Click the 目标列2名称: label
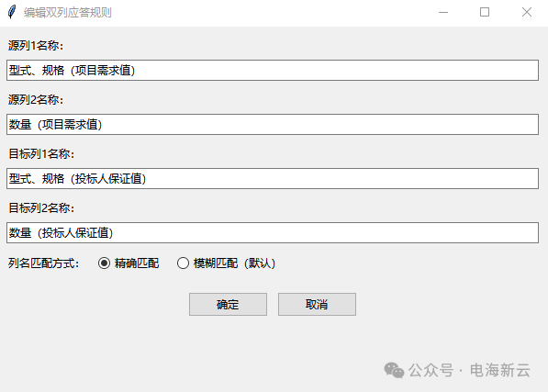 41,207
